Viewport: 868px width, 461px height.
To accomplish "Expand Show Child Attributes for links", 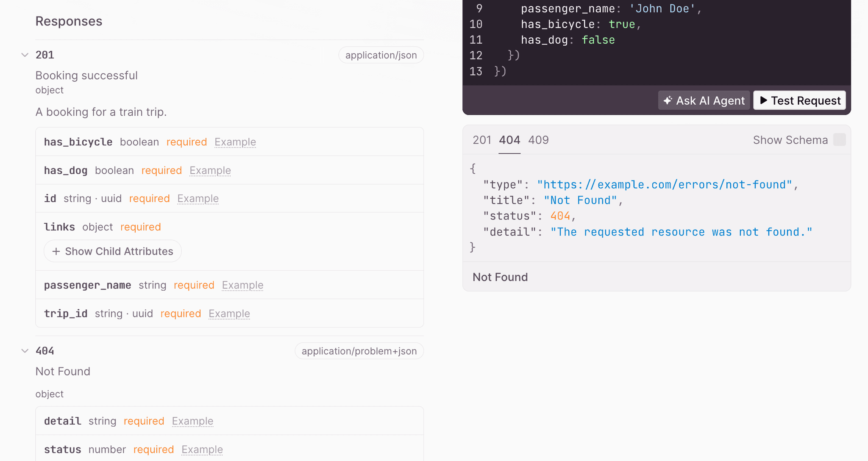I will (113, 251).
